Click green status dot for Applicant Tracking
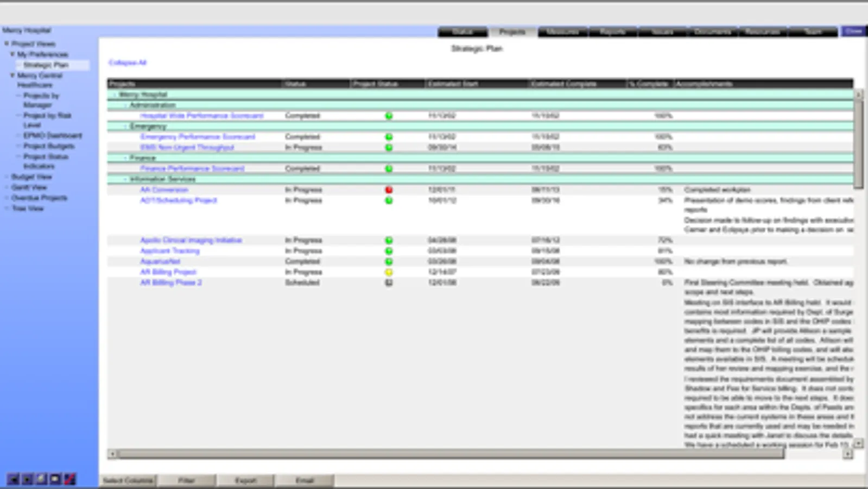The width and height of the screenshot is (868, 489). (389, 251)
